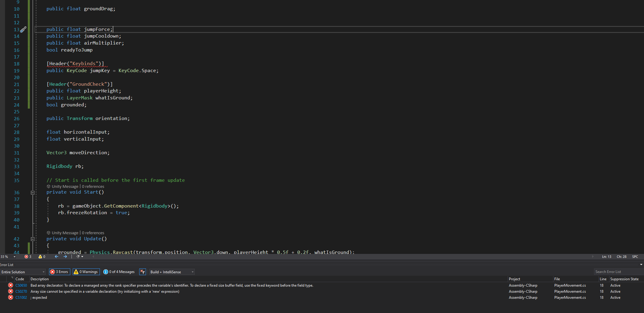
Task: Click the 'Start is called before' comment
Action: coord(115,180)
